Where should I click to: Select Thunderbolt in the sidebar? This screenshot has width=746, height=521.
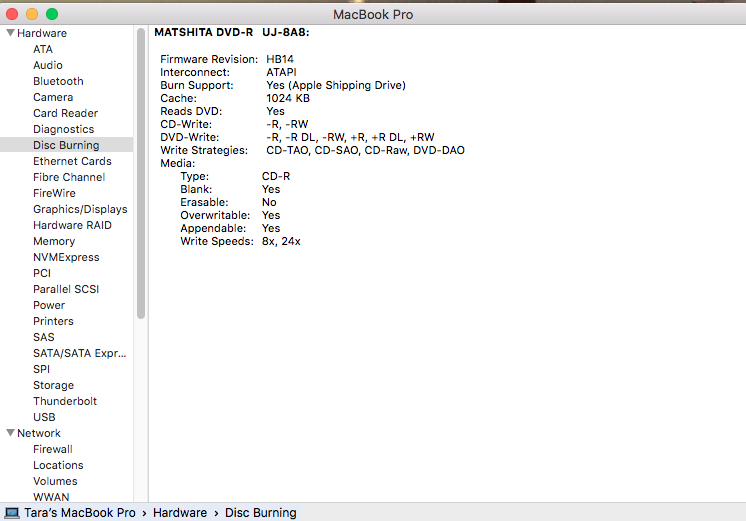pos(65,401)
